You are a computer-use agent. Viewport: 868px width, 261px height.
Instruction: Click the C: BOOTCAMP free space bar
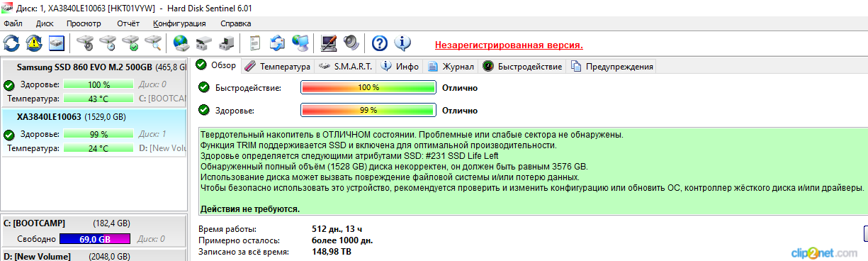(95, 240)
